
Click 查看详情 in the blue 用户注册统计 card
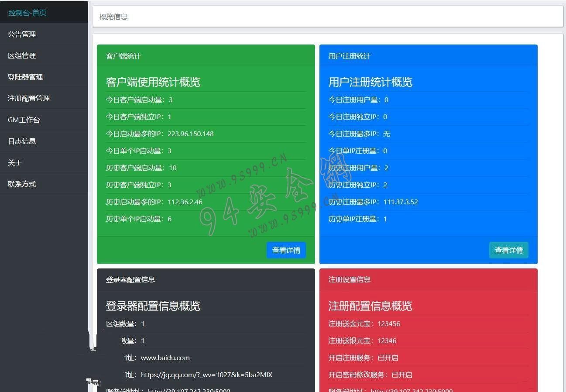tap(508, 250)
